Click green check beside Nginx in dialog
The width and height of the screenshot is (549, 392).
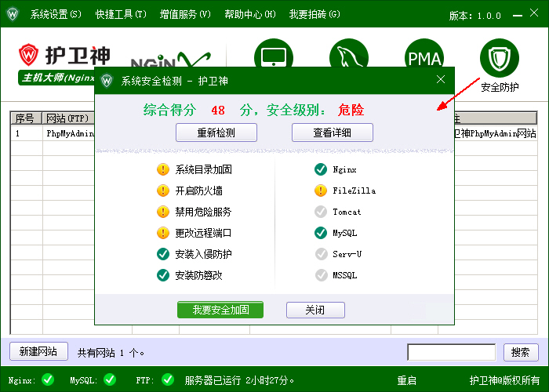321,169
